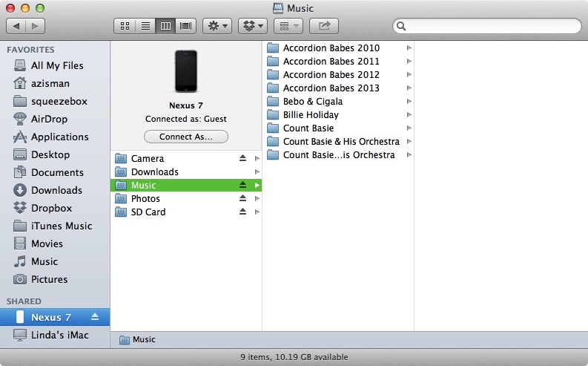
Task: Eject Nexus 7 in the sidebar
Action: pos(95,317)
